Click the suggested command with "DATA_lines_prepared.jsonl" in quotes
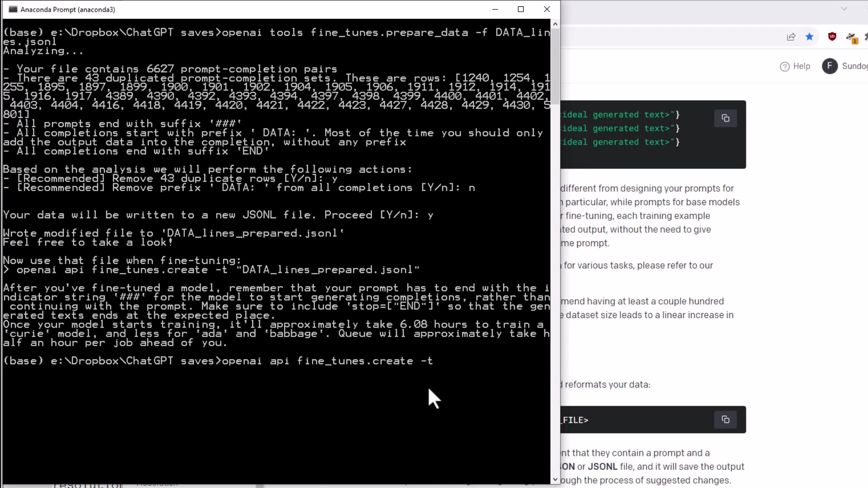 coord(212,270)
